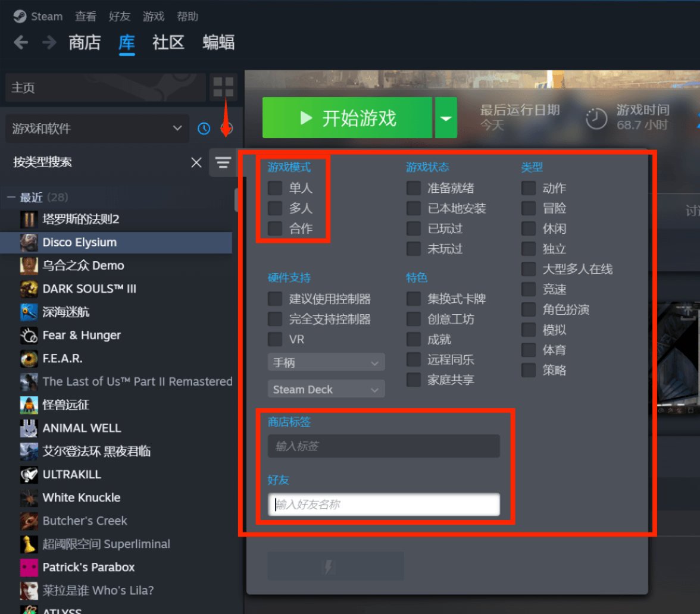
Task: Open the 查看 menu
Action: (x=85, y=17)
